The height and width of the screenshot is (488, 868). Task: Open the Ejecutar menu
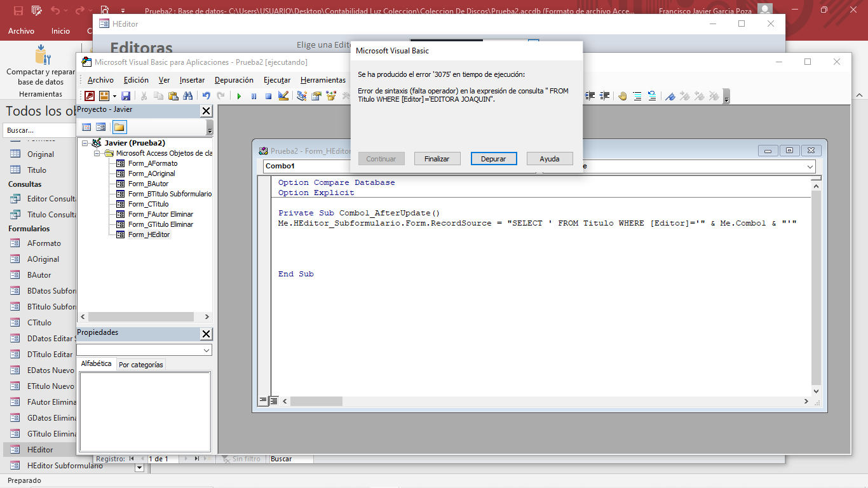click(277, 80)
